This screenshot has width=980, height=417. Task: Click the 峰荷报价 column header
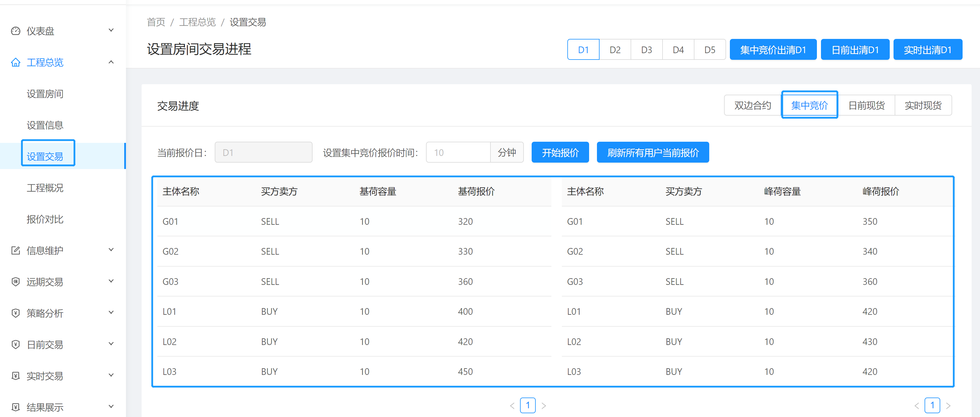pyautogui.click(x=881, y=191)
